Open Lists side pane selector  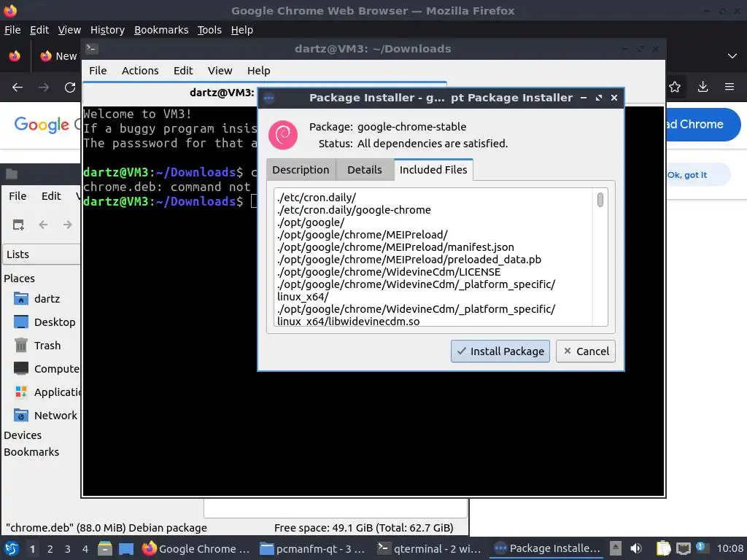(x=42, y=254)
